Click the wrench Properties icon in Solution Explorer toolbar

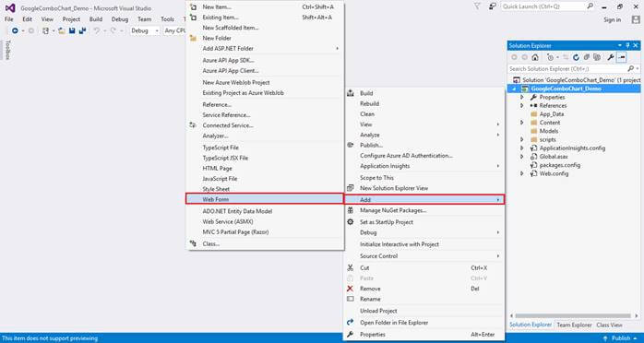coord(611,57)
